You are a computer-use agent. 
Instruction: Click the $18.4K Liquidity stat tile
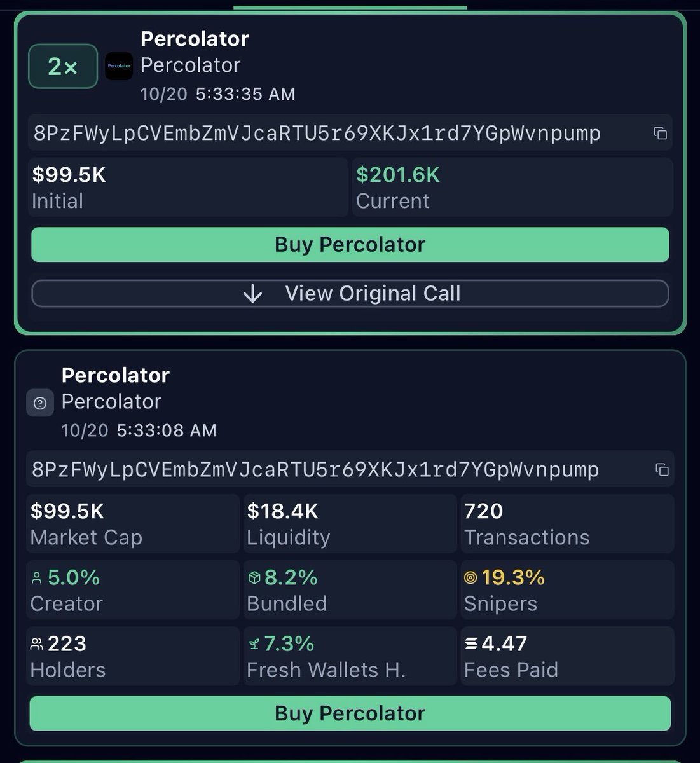coord(350,524)
